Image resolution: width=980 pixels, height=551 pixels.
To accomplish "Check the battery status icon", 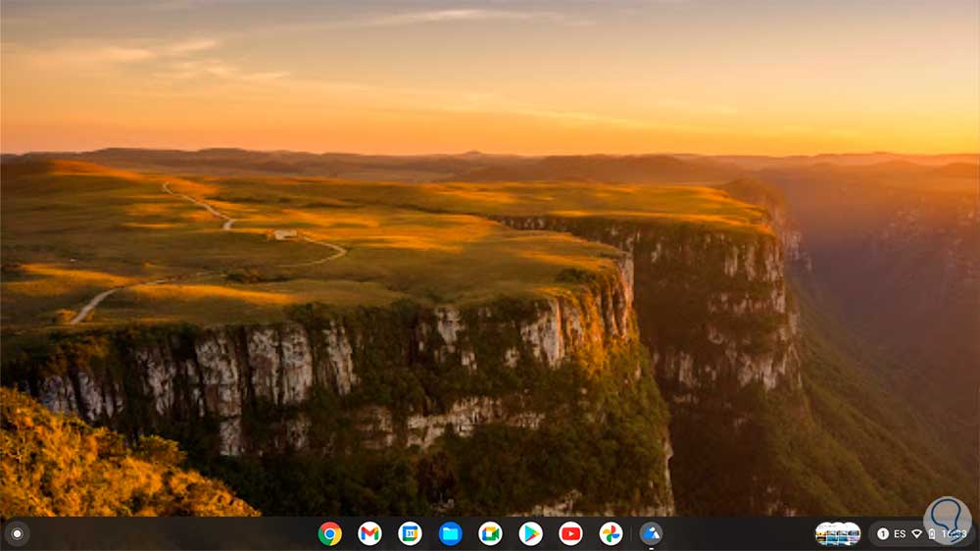I will [932, 533].
